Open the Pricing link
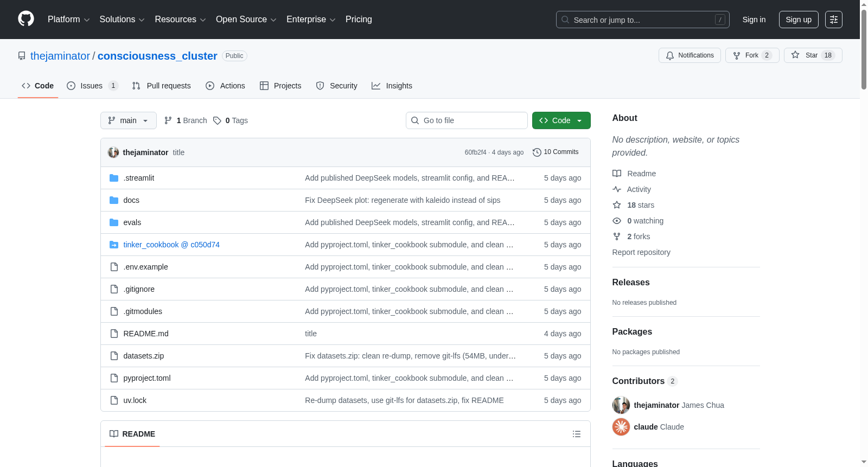The height and width of the screenshot is (467, 868). pyautogui.click(x=359, y=20)
